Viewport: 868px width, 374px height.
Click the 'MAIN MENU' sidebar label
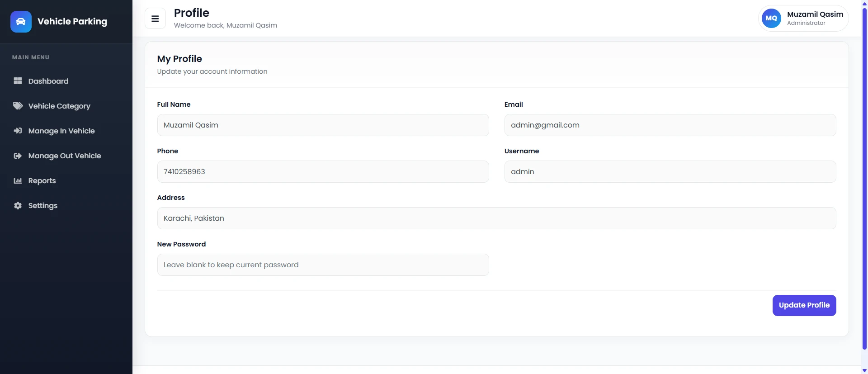click(31, 57)
